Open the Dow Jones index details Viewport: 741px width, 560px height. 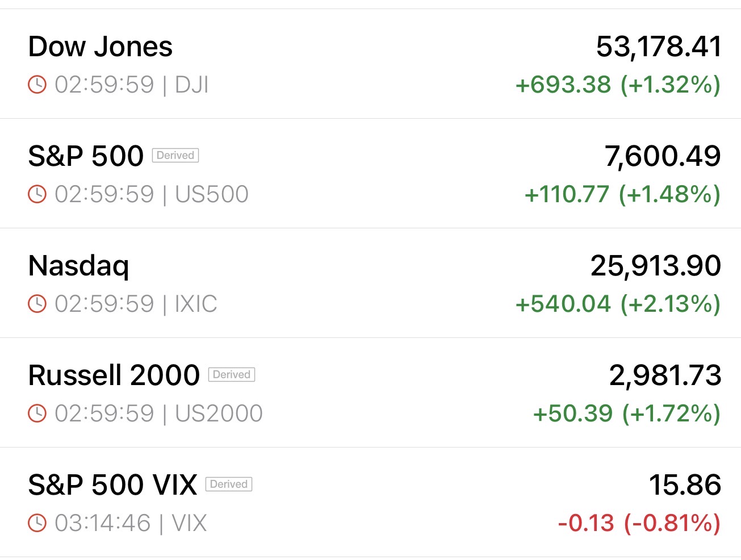(370, 64)
